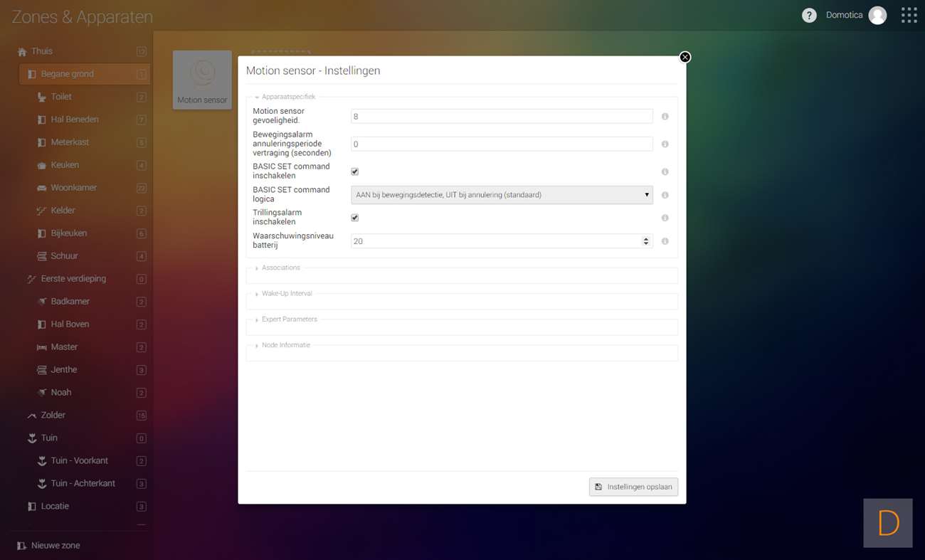Viewport: 925px width, 560px height.
Task: Click the orange D logo tile
Action: 888,523
